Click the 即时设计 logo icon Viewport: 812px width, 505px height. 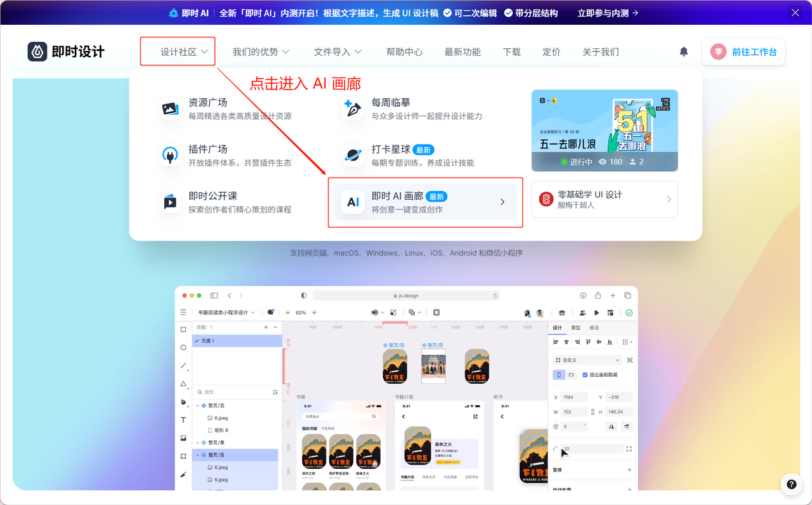point(37,51)
